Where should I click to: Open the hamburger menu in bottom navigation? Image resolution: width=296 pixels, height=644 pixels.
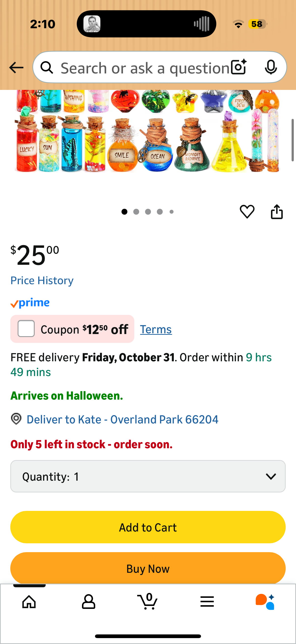(x=207, y=602)
